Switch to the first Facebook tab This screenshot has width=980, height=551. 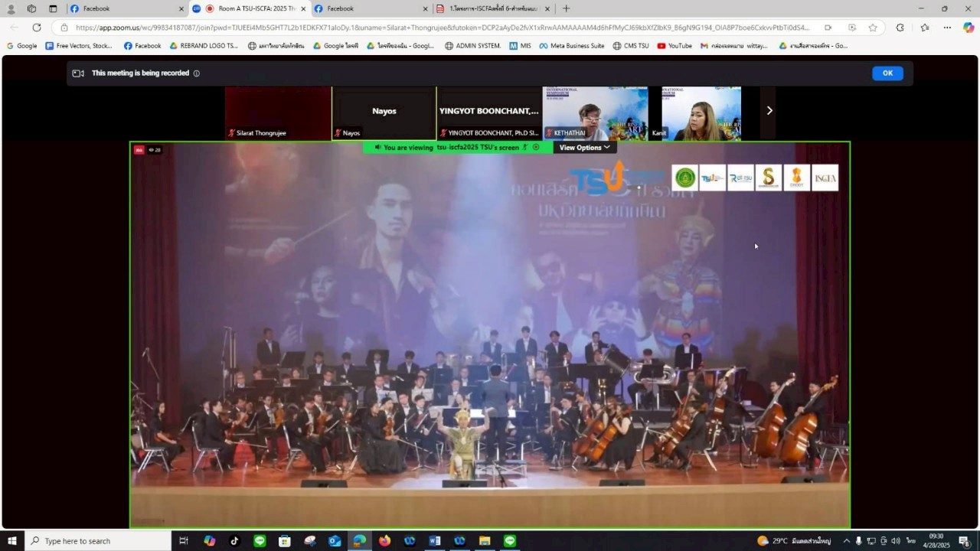click(x=126, y=8)
